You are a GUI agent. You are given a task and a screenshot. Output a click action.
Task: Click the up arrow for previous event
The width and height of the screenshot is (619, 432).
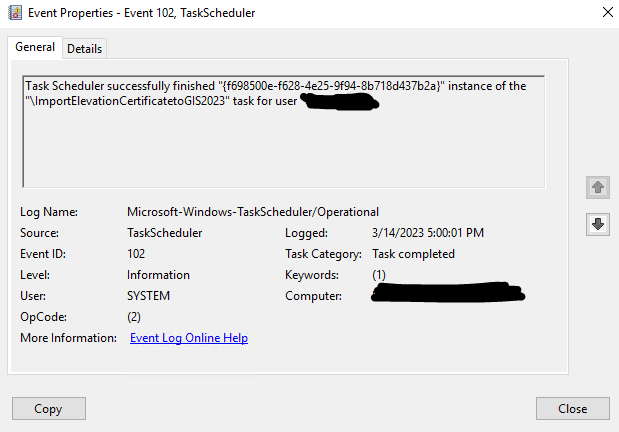pos(598,187)
